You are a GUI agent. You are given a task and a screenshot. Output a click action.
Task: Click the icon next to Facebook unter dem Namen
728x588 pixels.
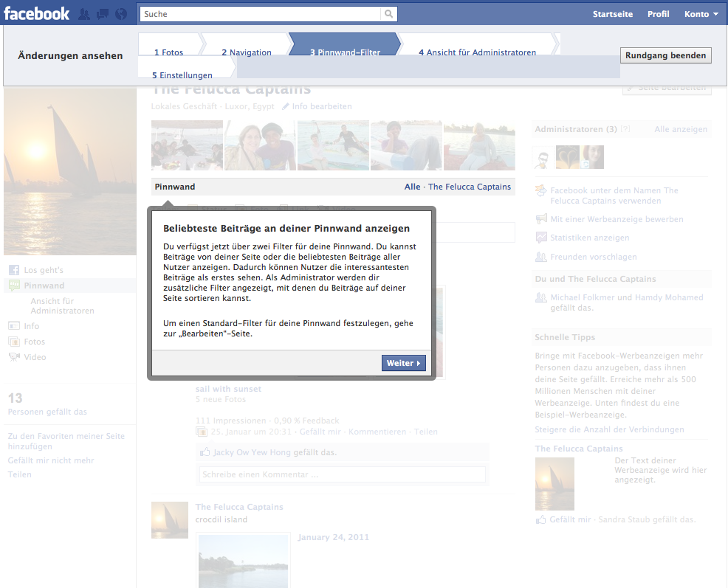click(541, 191)
